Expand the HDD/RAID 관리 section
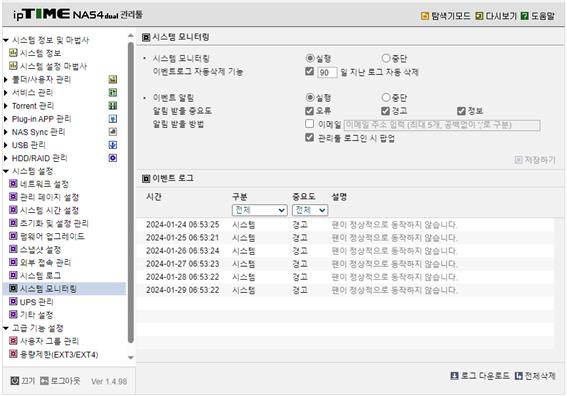The height and width of the screenshot is (396, 567). click(6, 158)
